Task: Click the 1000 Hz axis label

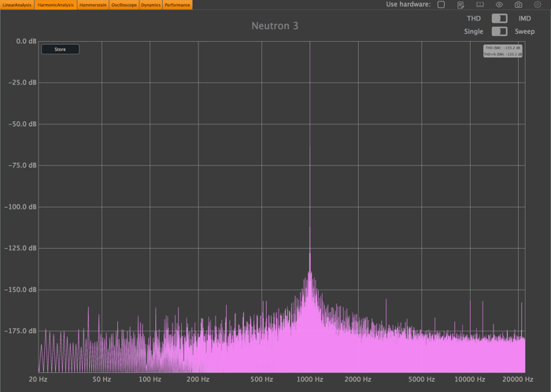Action: pos(310,379)
